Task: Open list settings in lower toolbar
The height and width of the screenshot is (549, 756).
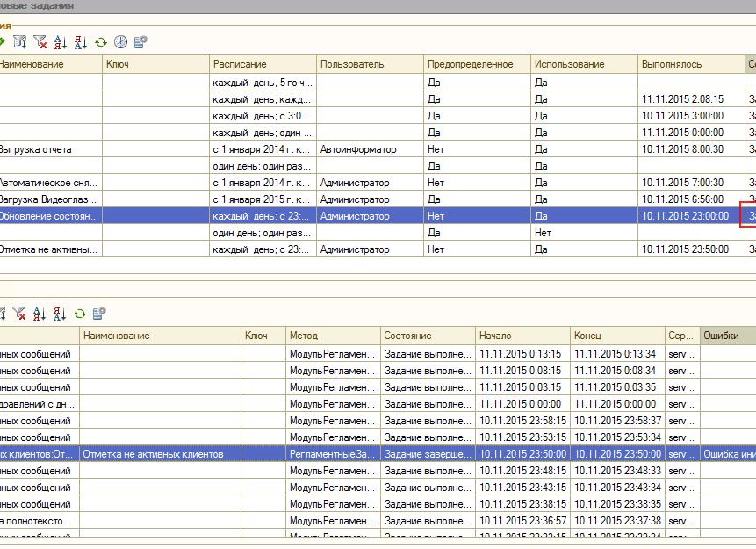Action: point(99,314)
